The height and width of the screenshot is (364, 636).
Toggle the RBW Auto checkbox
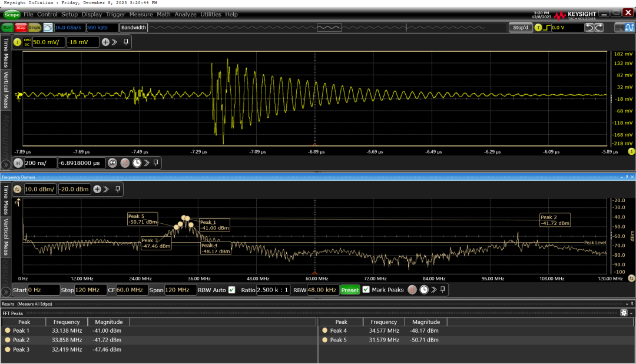tap(231, 290)
